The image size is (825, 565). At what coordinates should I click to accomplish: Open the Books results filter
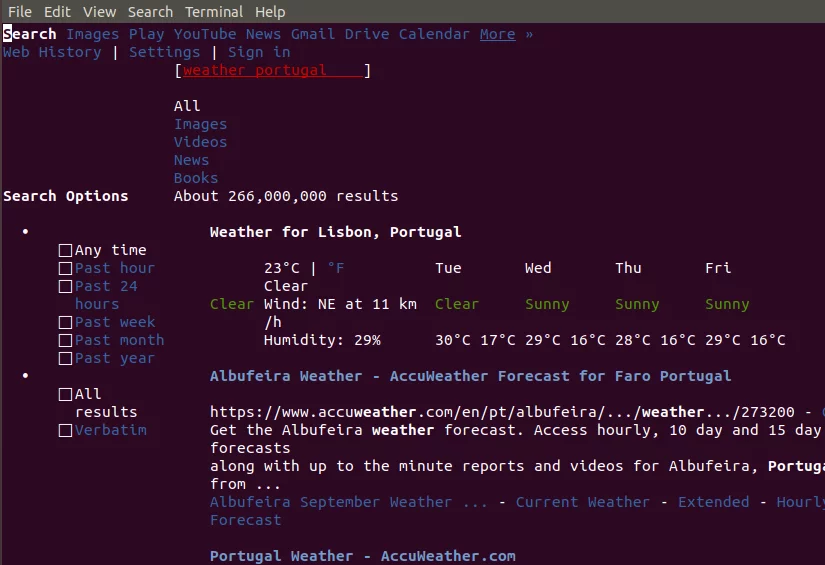coord(195,179)
